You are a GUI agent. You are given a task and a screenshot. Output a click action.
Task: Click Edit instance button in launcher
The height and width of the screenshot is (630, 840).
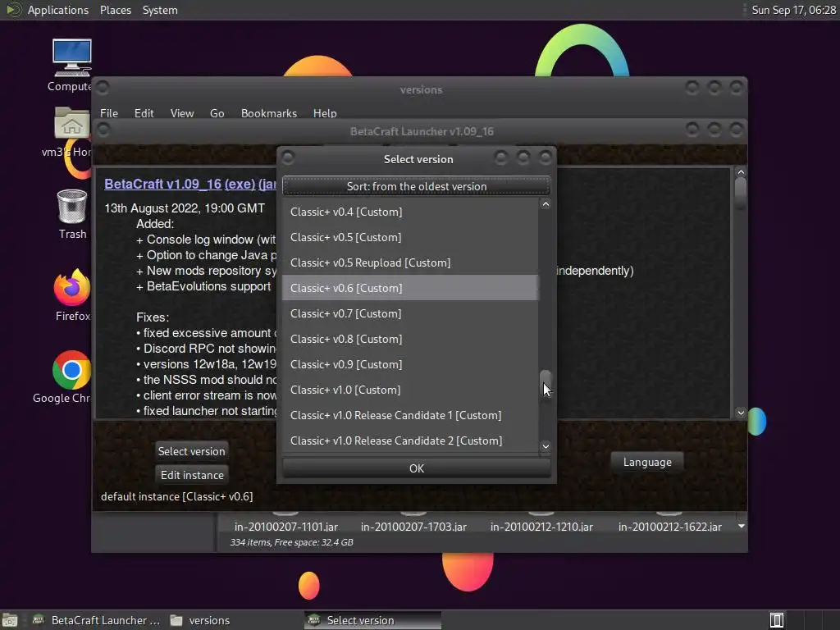[192, 475]
